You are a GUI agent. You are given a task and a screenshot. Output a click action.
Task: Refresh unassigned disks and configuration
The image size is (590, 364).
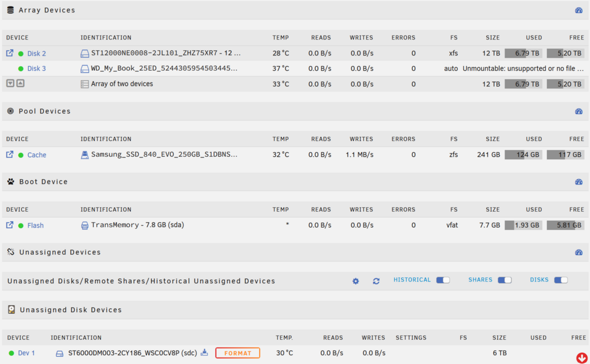376,281
